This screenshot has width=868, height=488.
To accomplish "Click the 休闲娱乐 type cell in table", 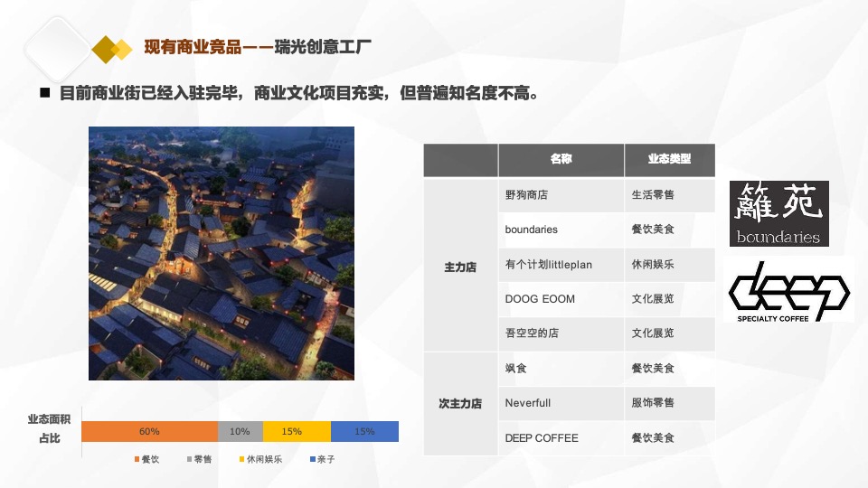I will point(670,265).
